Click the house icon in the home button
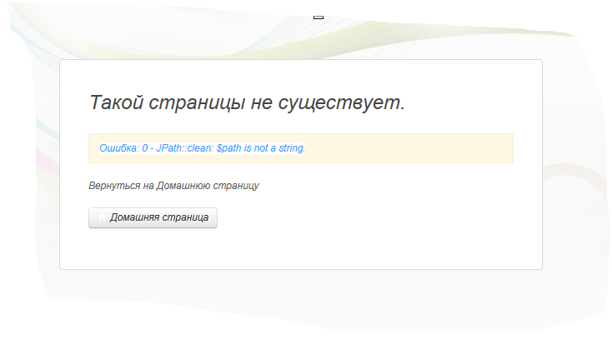The width and height of the screenshot is (612, 364). click(103, 217)
